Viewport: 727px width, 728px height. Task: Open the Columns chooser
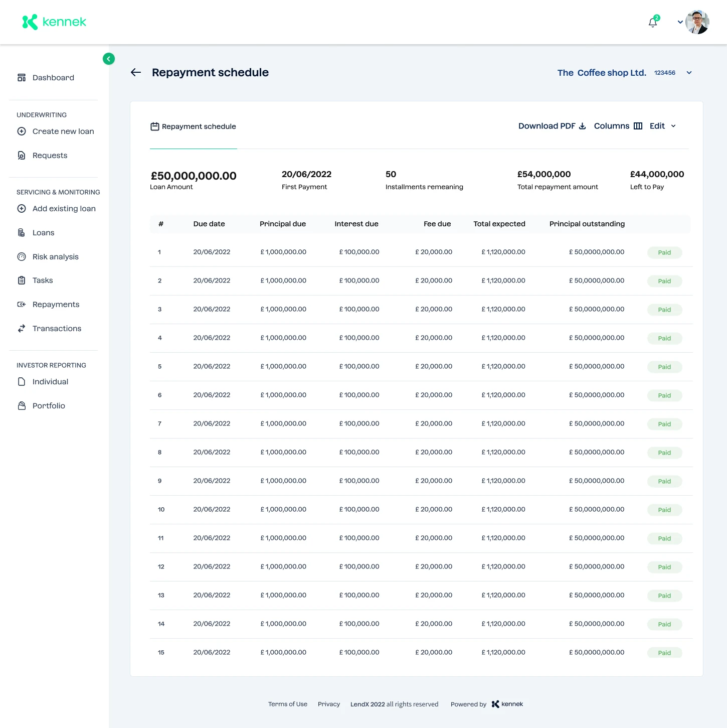618,126
